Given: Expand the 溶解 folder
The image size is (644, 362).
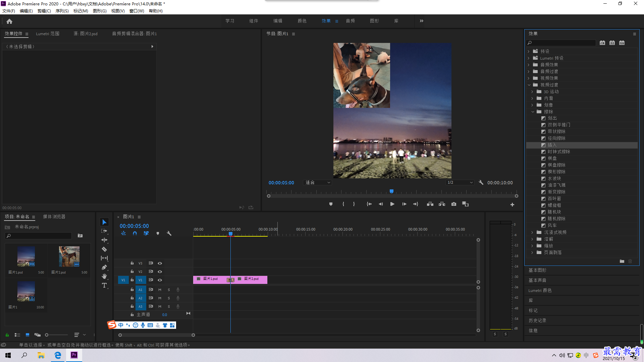Looking at the screenshot, I should (532, 239).
